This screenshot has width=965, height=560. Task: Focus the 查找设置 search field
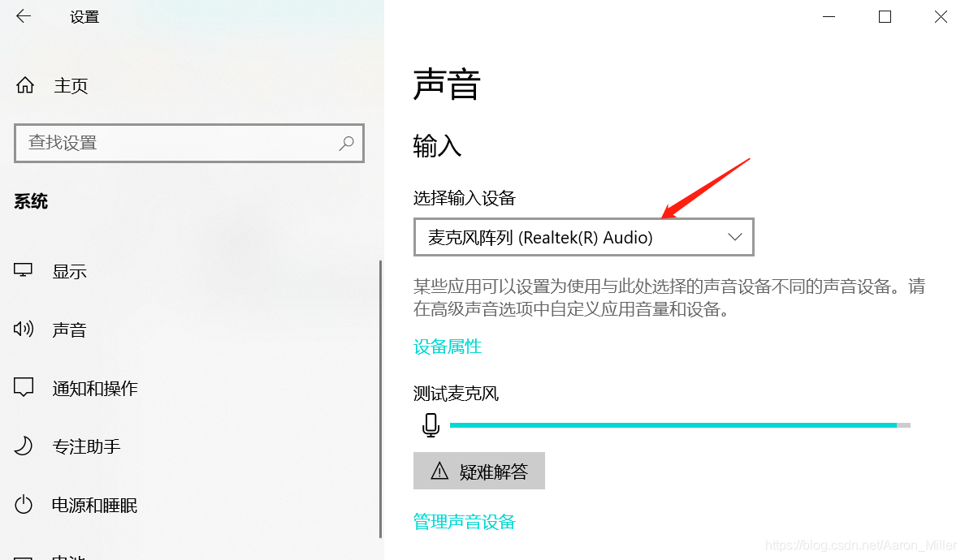click(x=189, y=143)
